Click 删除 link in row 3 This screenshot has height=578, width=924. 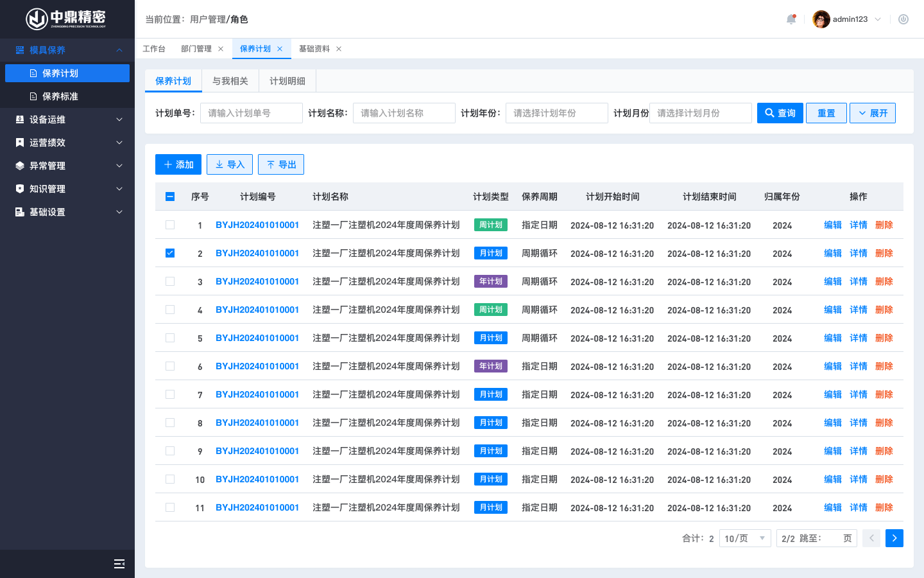tap(884, 281)
